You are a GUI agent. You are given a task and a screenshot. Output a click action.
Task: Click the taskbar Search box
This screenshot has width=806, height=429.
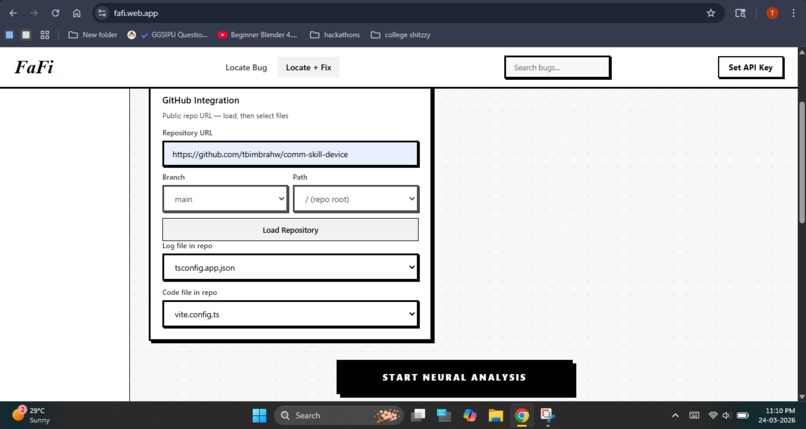339,415
